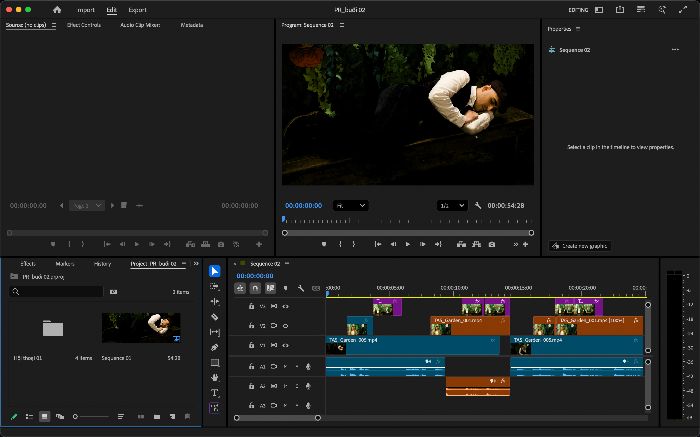Mark In point in Program monitor
700x437 pixels.
point(340,244)
